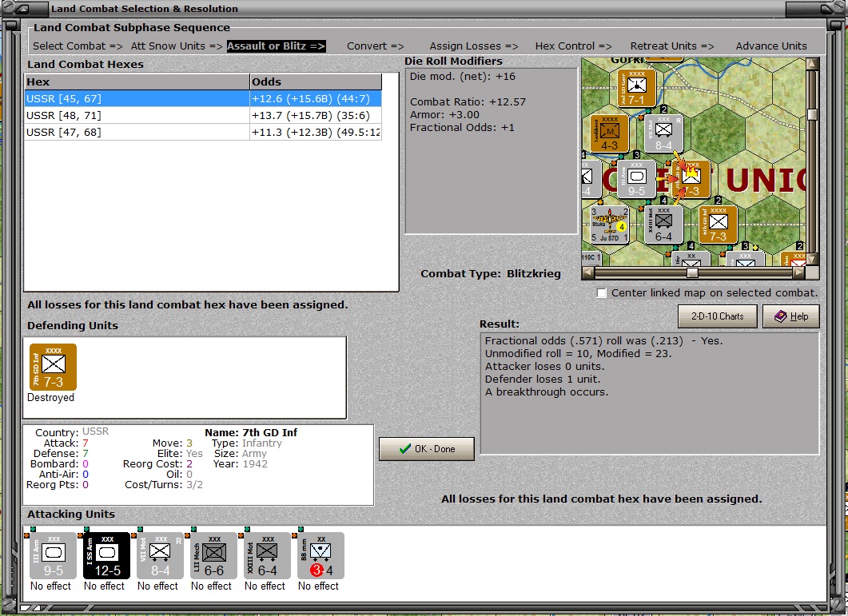Click Combat Ratio: +12.57 line

(x=468, y=101)
